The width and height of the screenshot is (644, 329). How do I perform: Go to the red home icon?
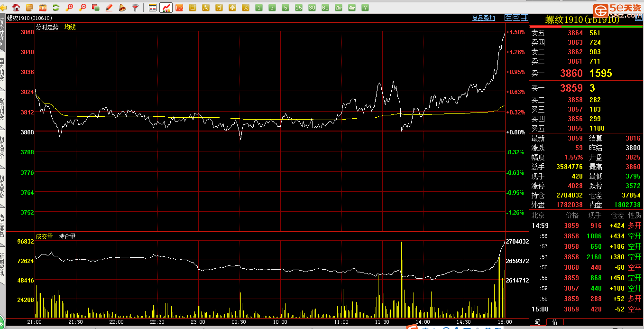(x=17, y=7)
